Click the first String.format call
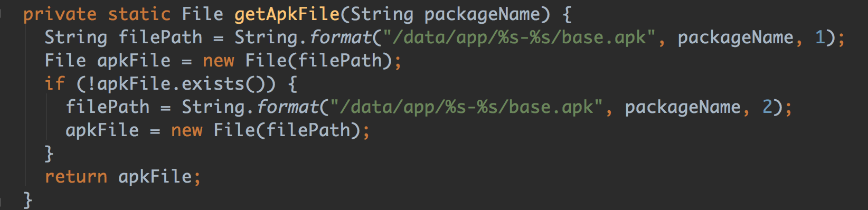The width and height of the screenshot is (868, 210). [x=303, y=38]
